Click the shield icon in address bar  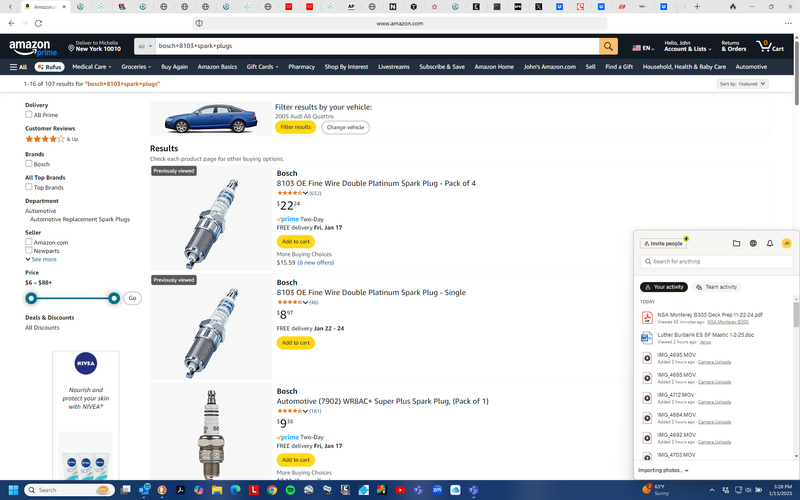coord(199,23)
